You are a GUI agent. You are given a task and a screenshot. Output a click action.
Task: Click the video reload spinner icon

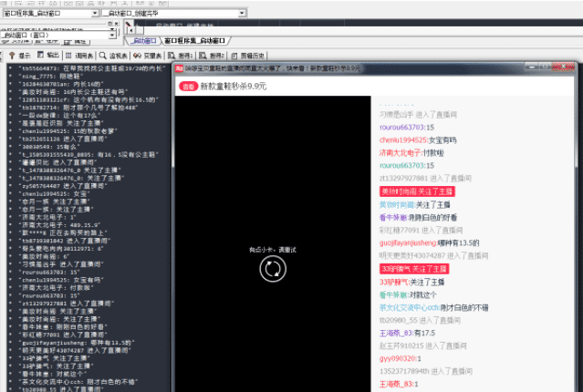(270, 268)
